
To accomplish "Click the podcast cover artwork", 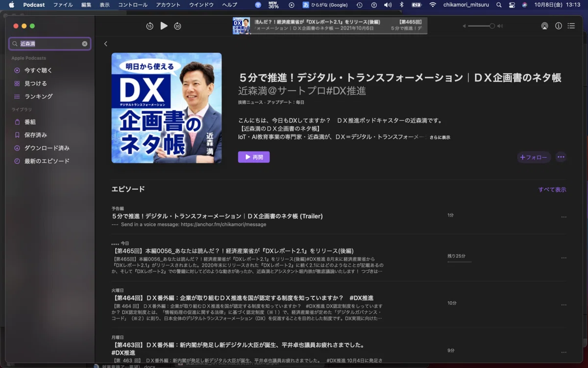I will point(167,108).
